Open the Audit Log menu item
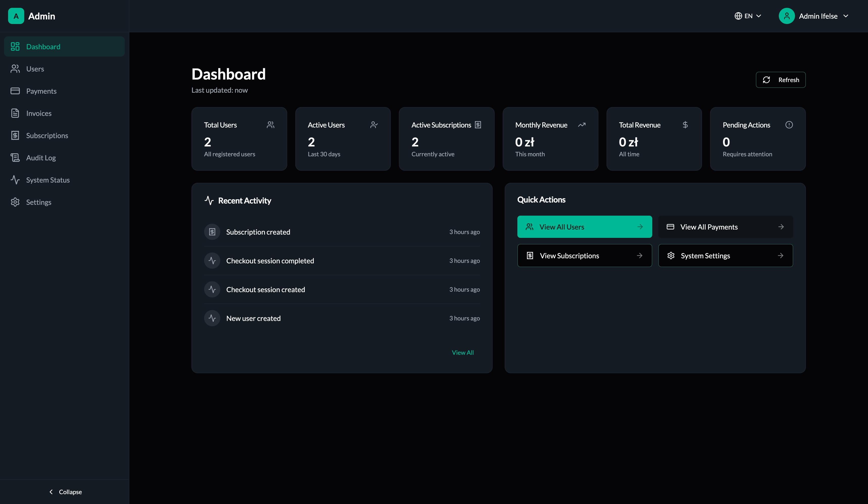 pyautogui.click(x=64, y=158)
